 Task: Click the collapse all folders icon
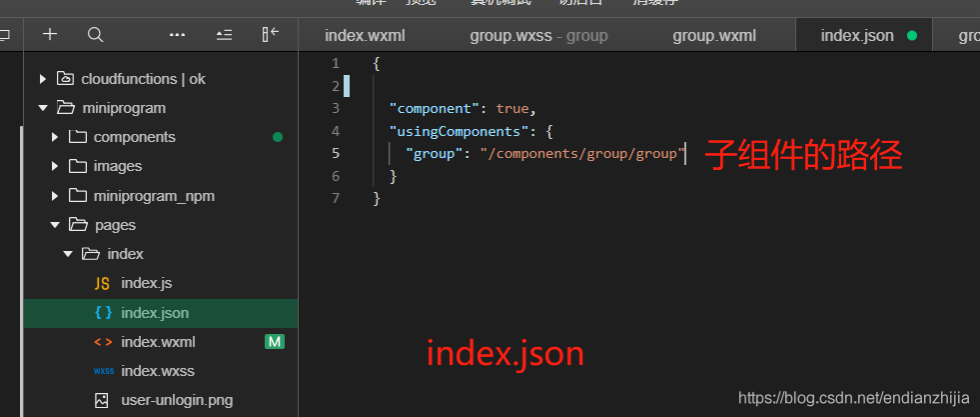click(x=225, y=35)
